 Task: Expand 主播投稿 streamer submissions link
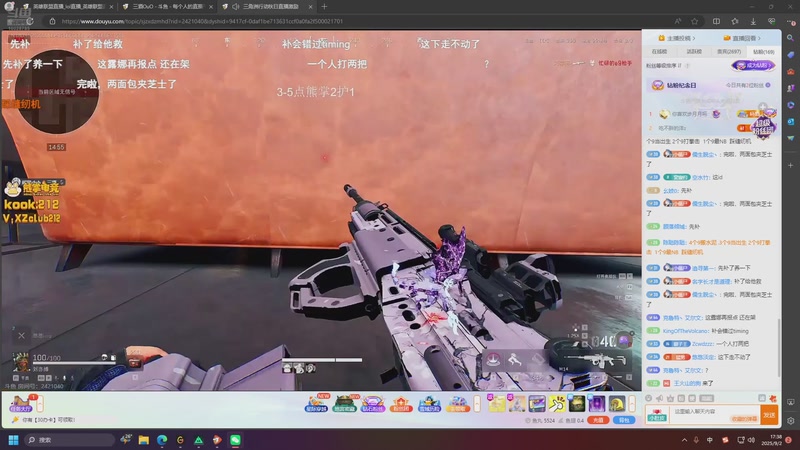(x=677, y=38)
